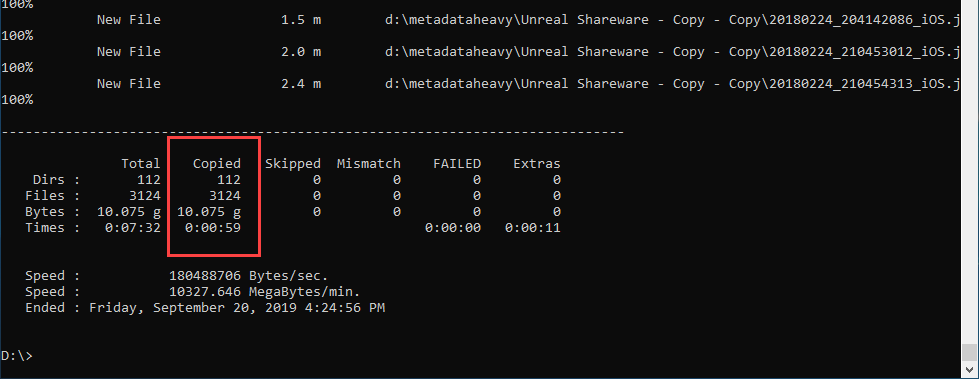The height and width of the screenshot is (379, 979).
Task: Click the 10327.646 MegaBytes/min speed value
Action: [x=264, y=292]
